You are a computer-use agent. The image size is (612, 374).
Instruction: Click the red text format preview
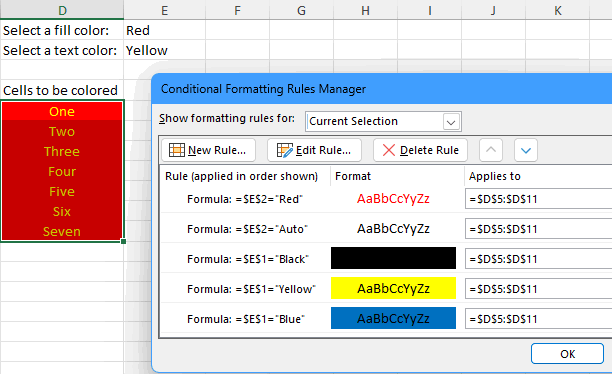pyautogui.click(x=393, y=199)
